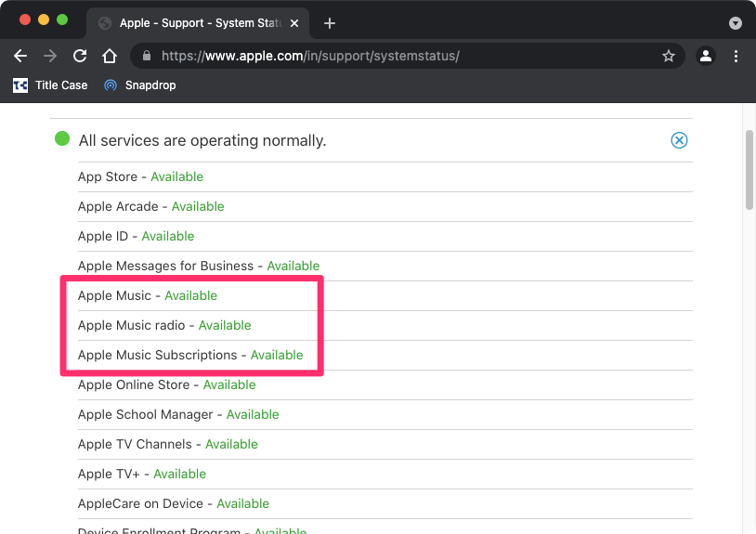
Task: Click 'All services are operating normally.' heading
Action: (x=202, y=140)
